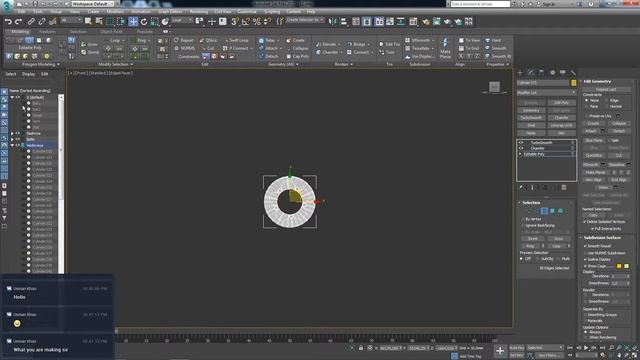The width and height of the screenshot is (640, 360).
Task: Click the Mirror tool icon
Action: click(333, 22)
